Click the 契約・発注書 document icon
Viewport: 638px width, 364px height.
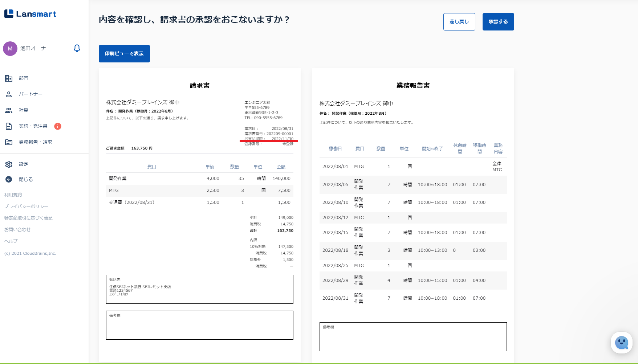coord(9,126)
